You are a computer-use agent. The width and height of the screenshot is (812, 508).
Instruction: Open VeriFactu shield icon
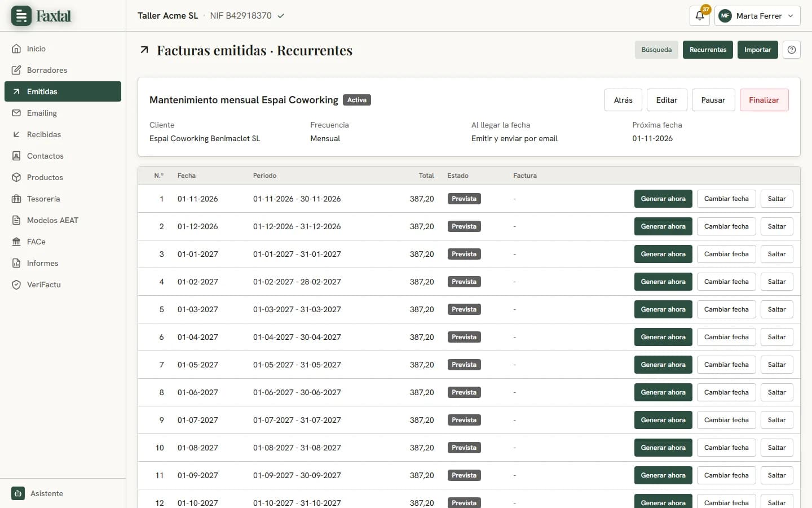tap(16, 284)
